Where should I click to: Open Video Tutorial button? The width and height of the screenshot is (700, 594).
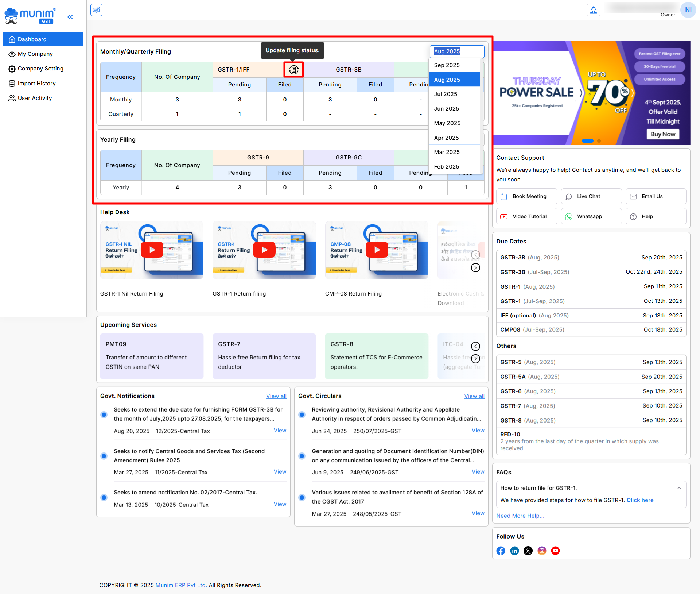pos(526,216)
